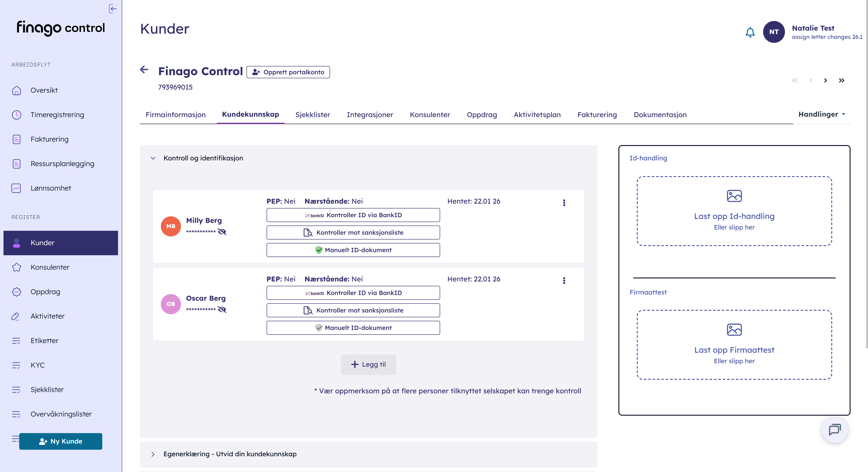Reveal Milly Berg's hidden ID number

pyautogui.click(x=222, y=232)
